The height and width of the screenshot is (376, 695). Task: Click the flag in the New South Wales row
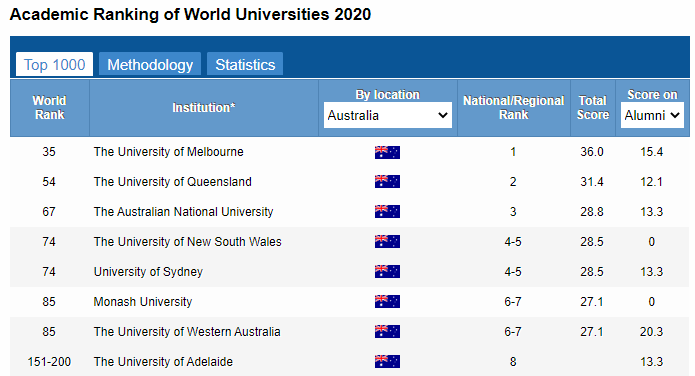click(x=387, y=242)
